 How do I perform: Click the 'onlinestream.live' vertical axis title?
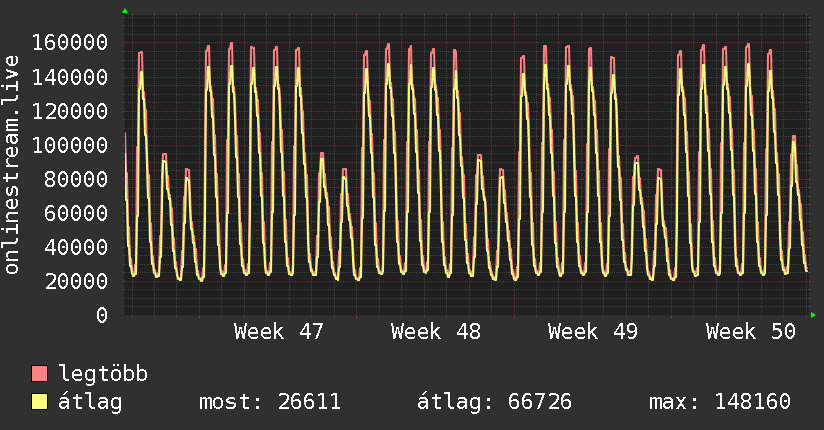pyautogui.click(x=11, y=165)
